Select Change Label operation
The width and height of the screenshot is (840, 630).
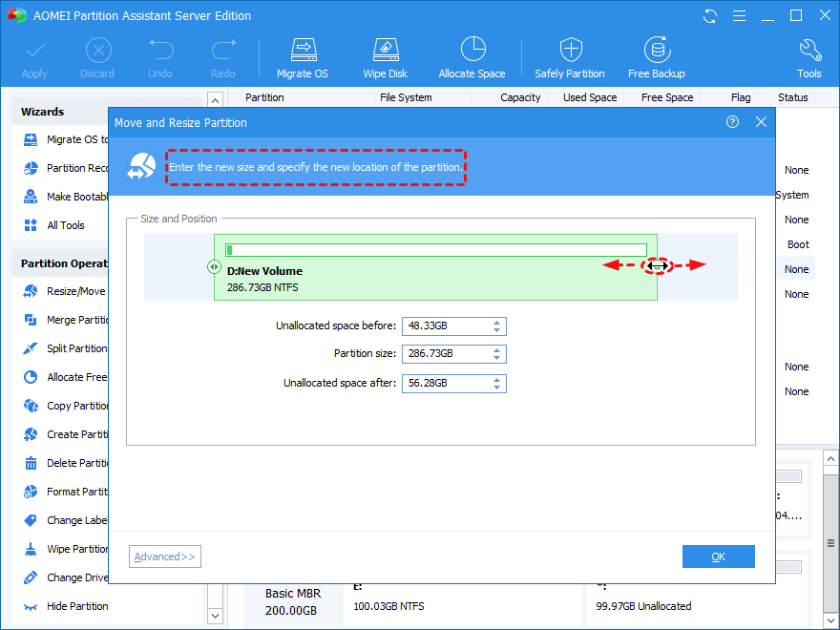click(65, 520)
